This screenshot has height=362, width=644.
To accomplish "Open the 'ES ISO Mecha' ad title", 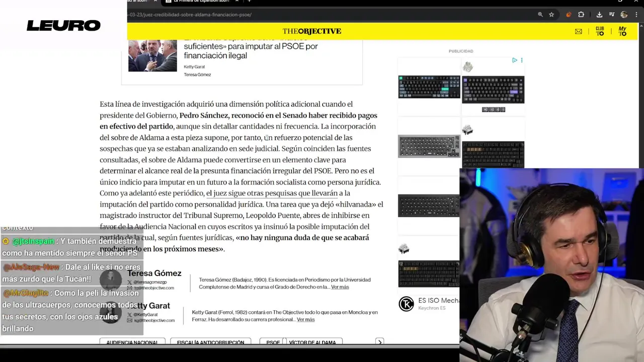I will [439, 301].
